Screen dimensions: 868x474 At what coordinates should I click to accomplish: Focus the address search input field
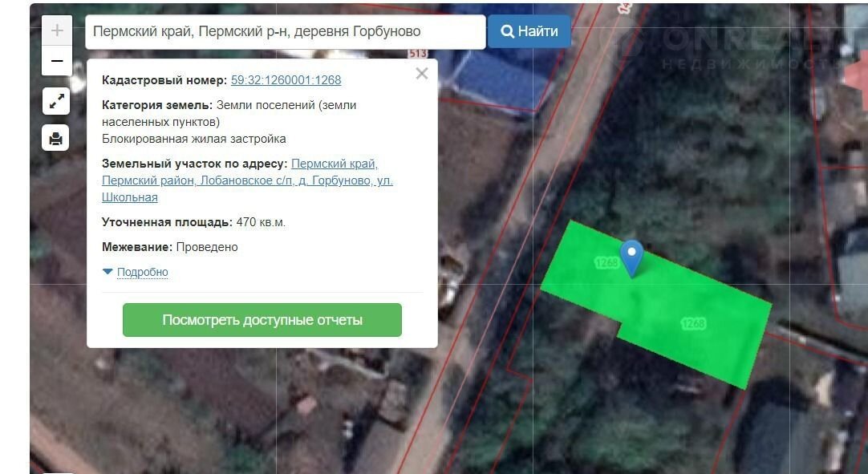pyautogui.click(x=285, y=31)
